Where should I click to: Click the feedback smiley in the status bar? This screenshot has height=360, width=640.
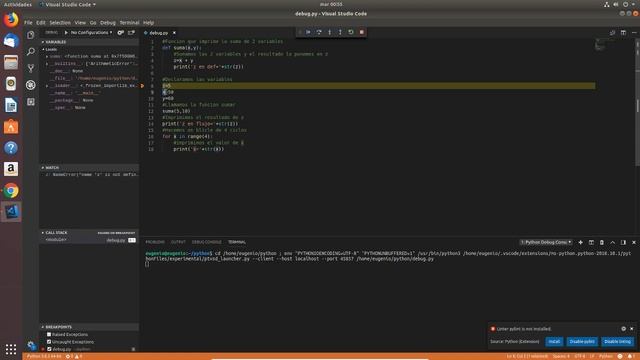point(620,356)
